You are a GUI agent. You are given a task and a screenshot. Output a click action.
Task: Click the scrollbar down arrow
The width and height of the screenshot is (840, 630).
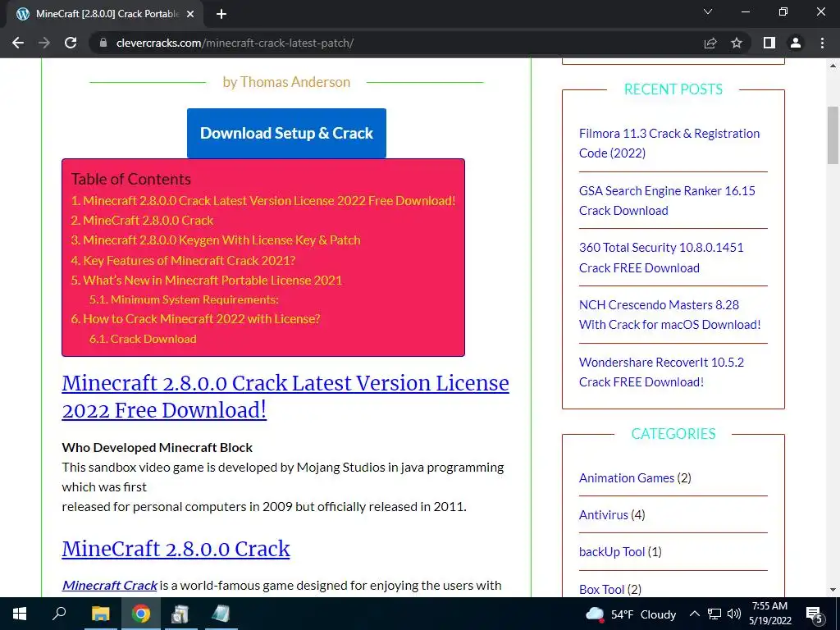point(833,590)
